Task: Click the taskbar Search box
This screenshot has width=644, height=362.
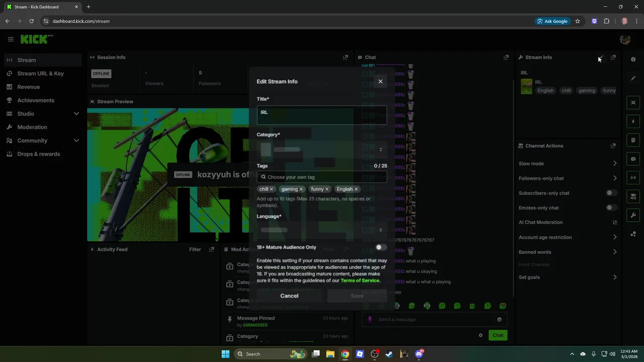Action: [x=271, y=354]
